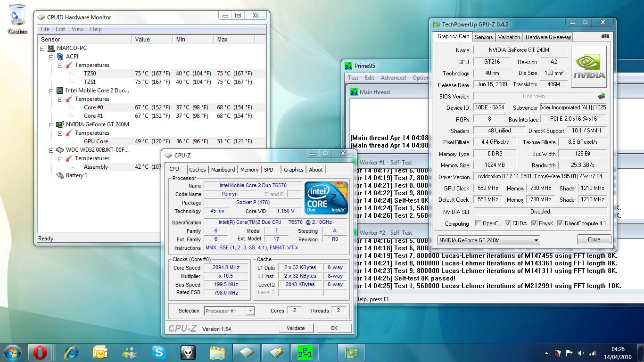Collapse the Intel Mobile Core 2 Duo node
The height and width of the screenshot is (362, 644).
(51, 90)
